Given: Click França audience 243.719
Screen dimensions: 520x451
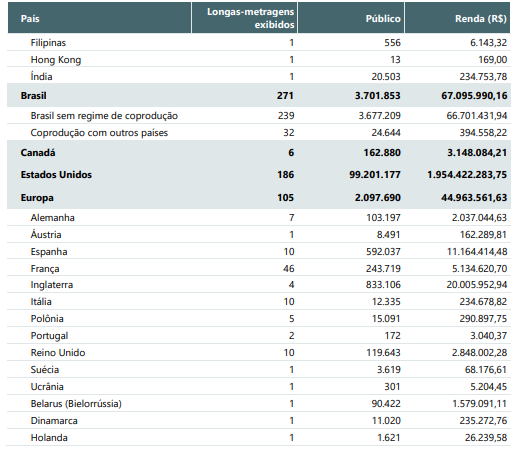Looking at the screenshot, I should coord(383,269).
